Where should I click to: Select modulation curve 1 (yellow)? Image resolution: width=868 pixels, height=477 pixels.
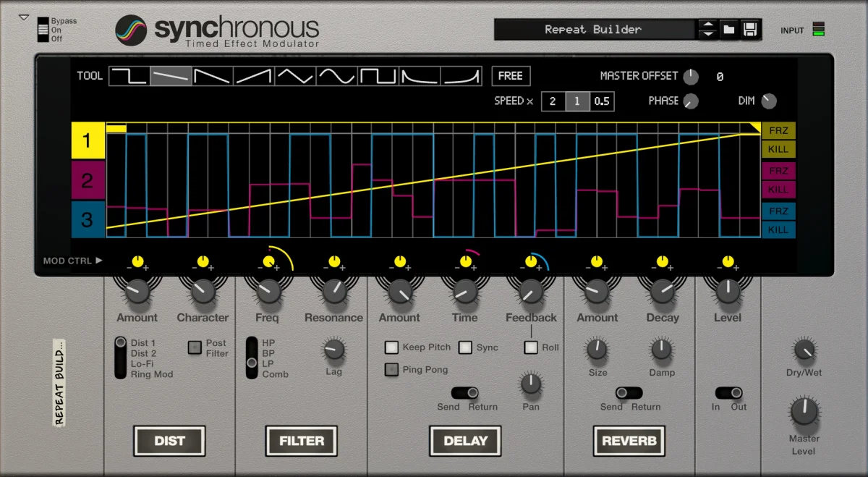(x=88, y=140)
